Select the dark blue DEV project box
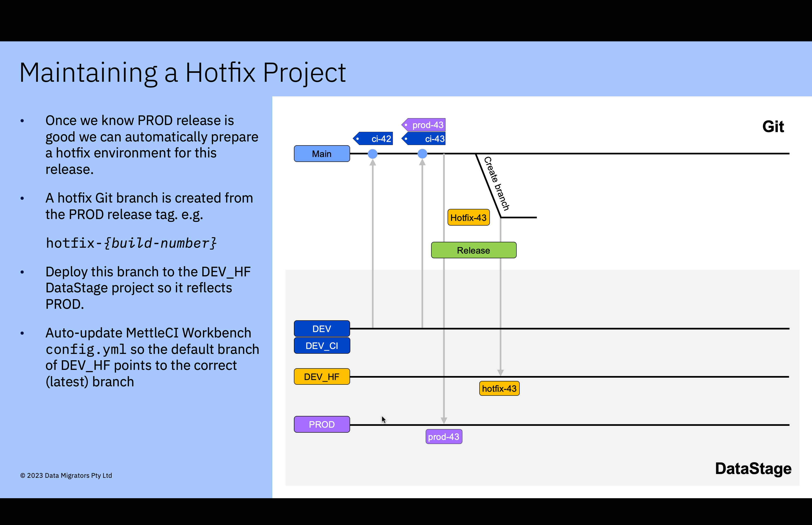Image resolution: width=812 pixels, height=525 pixels. 322,329
